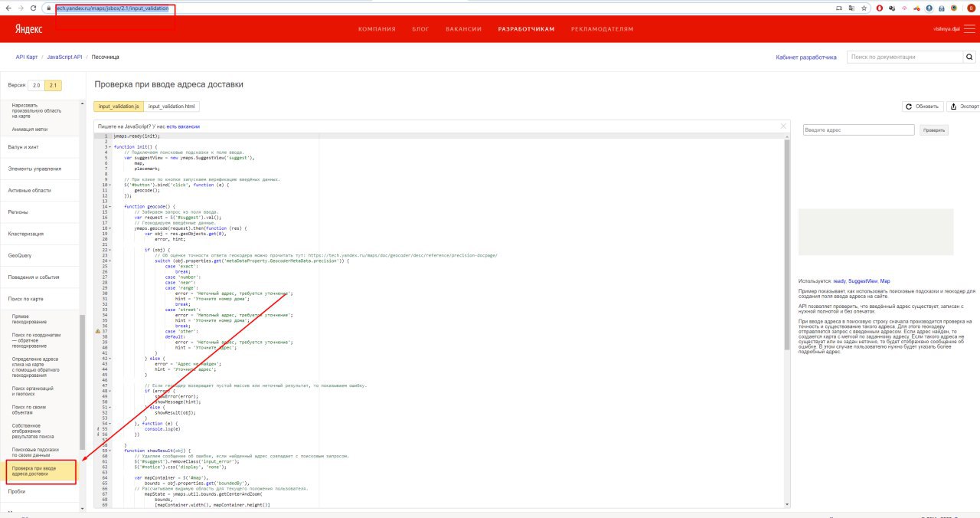
Task: Open the Регионы sidebar section
Action: click(18, 211)
